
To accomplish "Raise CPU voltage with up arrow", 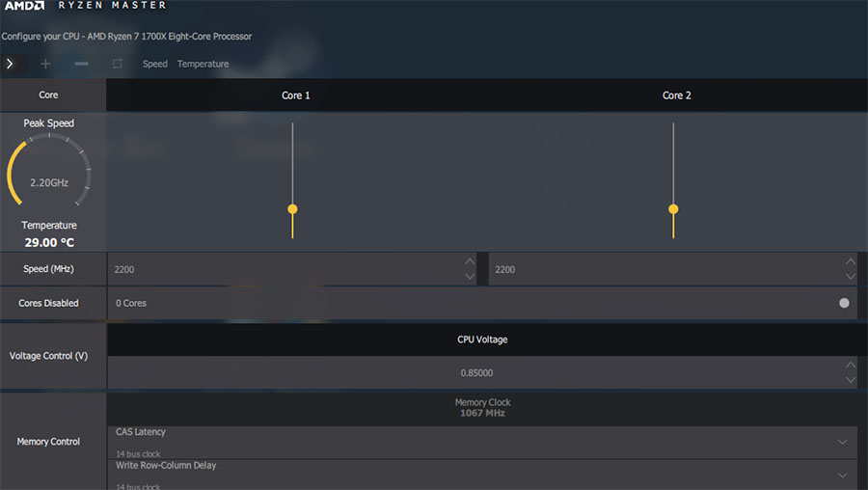I will [851, 365].
